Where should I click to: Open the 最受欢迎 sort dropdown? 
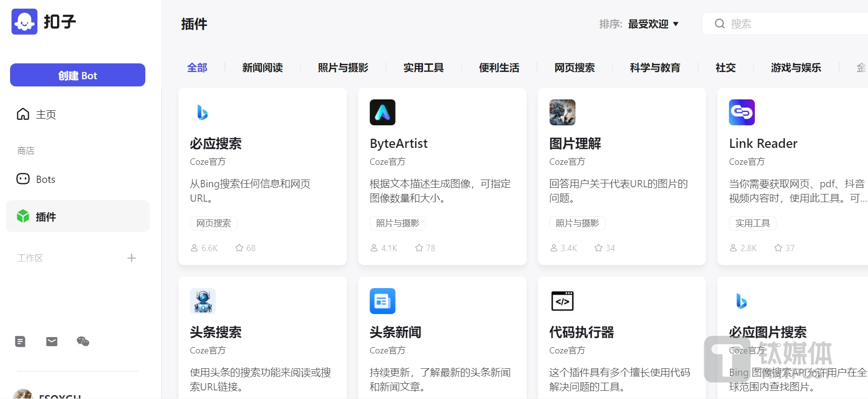tap(653, 24)
